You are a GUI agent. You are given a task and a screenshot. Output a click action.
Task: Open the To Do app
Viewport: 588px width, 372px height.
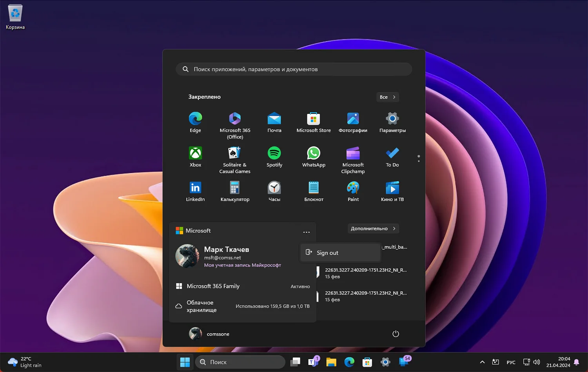[392, 157]
